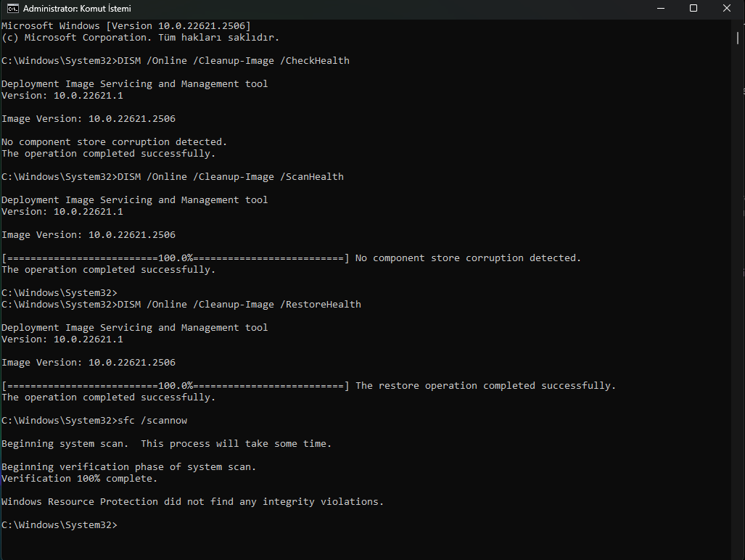Viewport: 745px width, 560px height.
Task: Click the first 'No component store corruption detected.' line
Action: coord(114,142)
